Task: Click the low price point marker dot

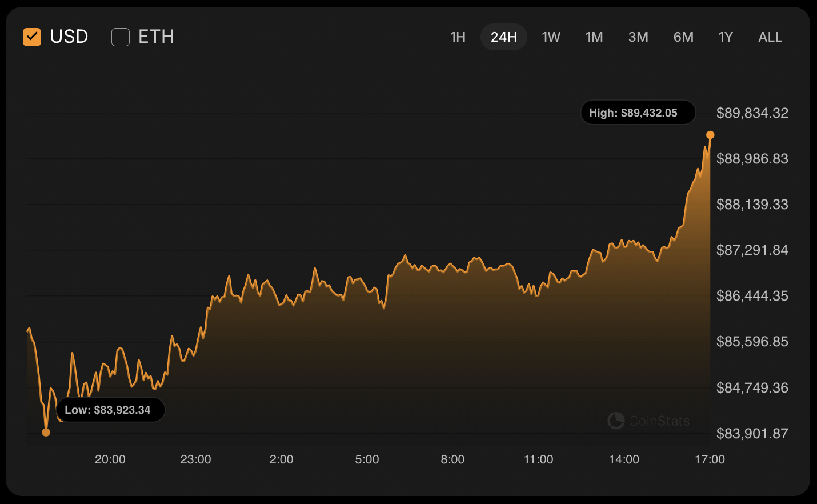Action: pos(46,432)
